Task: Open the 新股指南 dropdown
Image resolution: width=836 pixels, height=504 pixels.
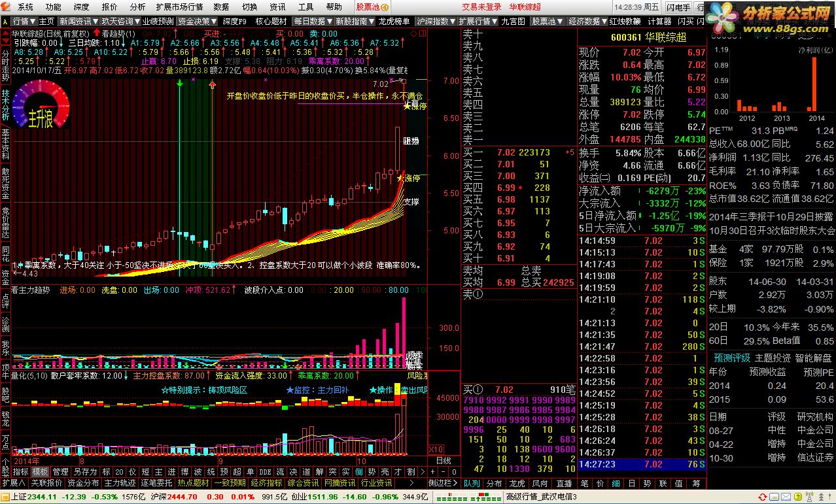Action: click(x=355, y=21)
